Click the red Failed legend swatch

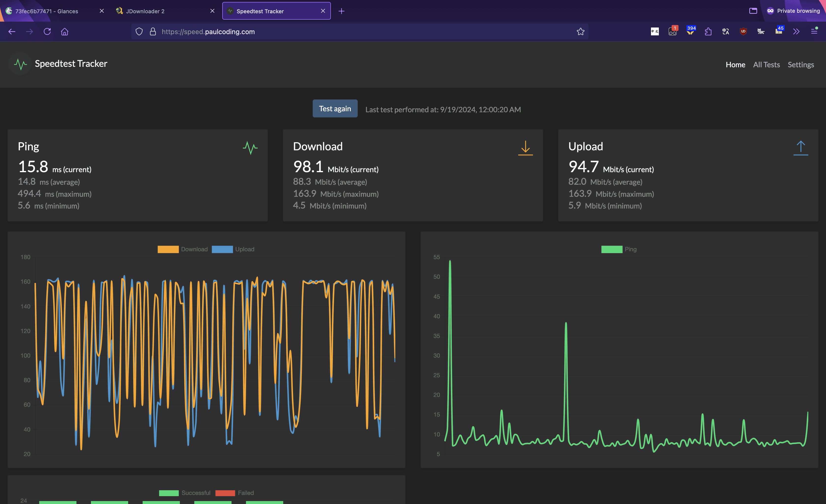pyautogui.click(x=225, y=493)
